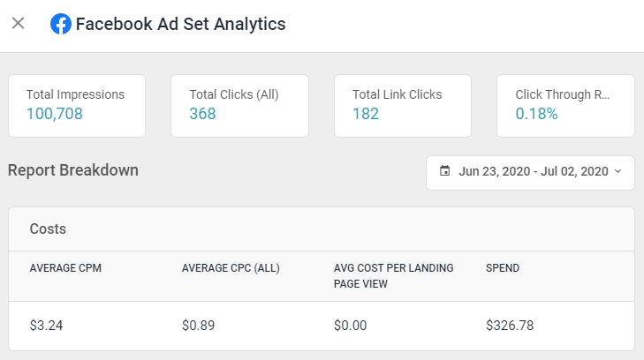
Task: Select the Total Impressions card
Action: coord(76,105)
